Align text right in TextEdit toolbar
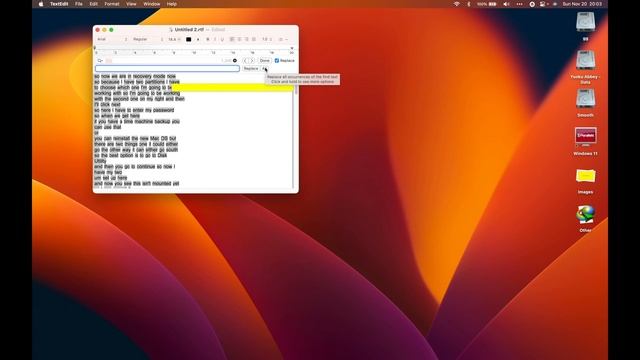 [247, 39]
